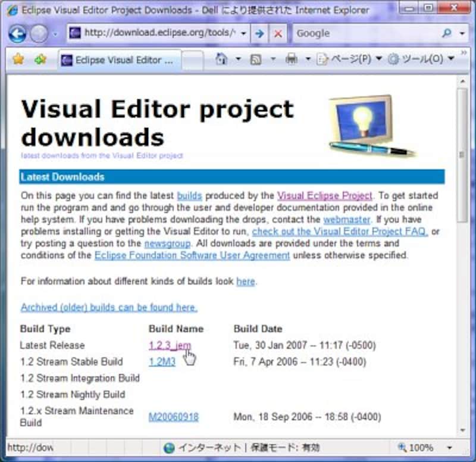Click the Add to Favorites icon
The width and height of the screenshot is (476, 462).
pyautogui.click(x=40, y=59)
